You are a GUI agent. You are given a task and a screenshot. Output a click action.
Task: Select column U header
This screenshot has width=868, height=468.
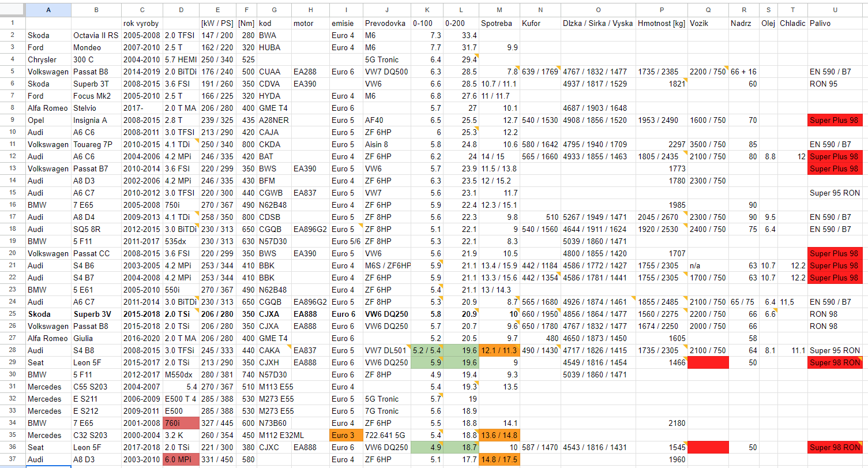pyautogui.click(x=835, y=10)
